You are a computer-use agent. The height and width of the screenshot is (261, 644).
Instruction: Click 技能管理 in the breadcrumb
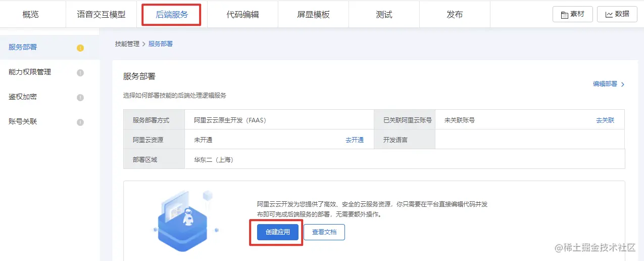pos(127,44)
